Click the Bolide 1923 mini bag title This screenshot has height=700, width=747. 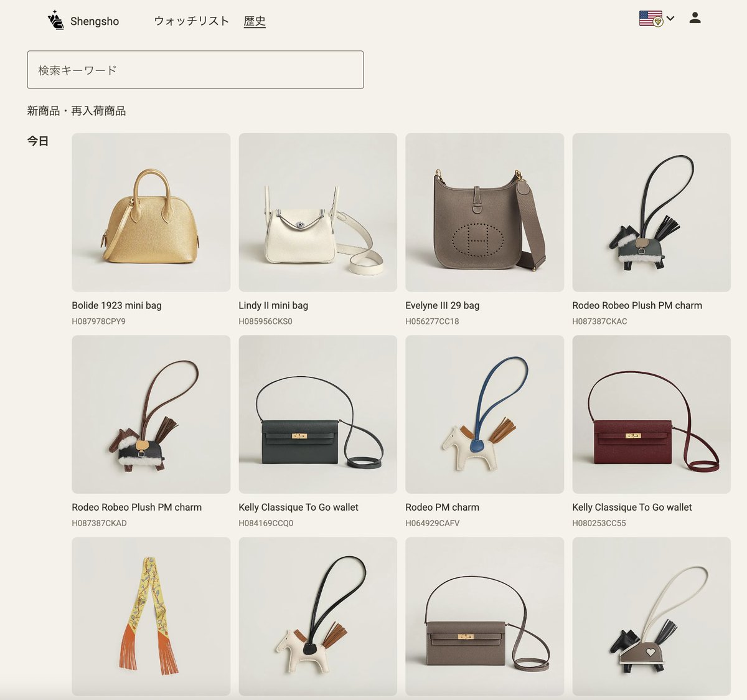pos(116,305)
